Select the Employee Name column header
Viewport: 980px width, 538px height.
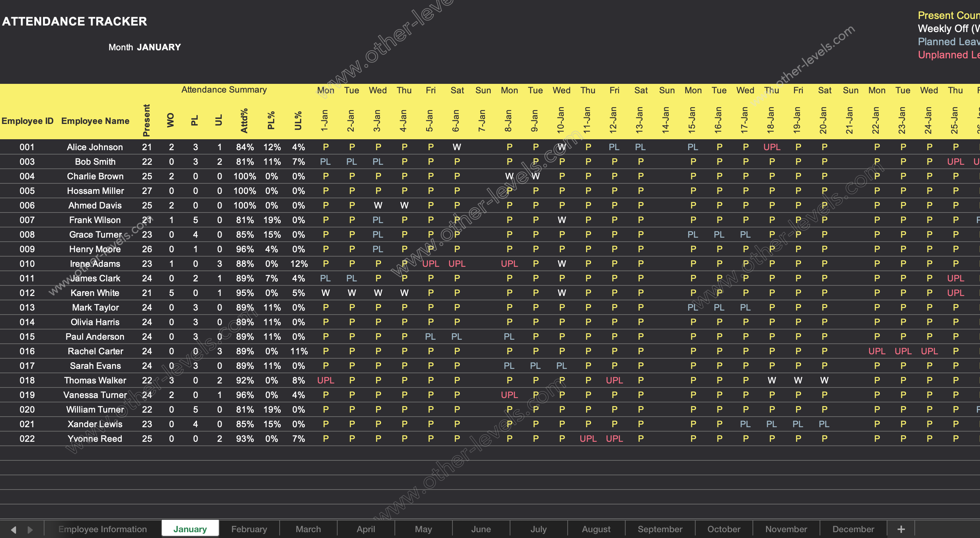point(95,121)
